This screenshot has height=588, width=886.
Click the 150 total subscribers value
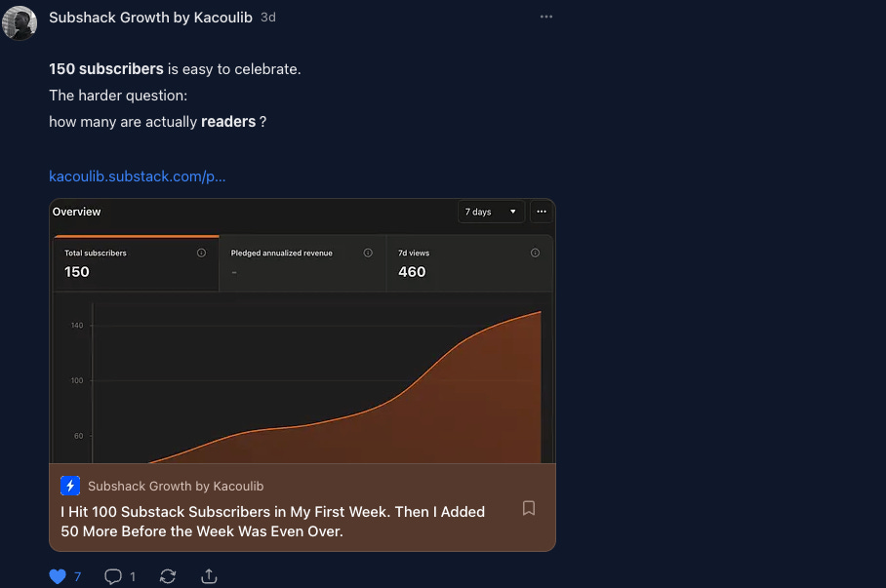coord(77,272)
